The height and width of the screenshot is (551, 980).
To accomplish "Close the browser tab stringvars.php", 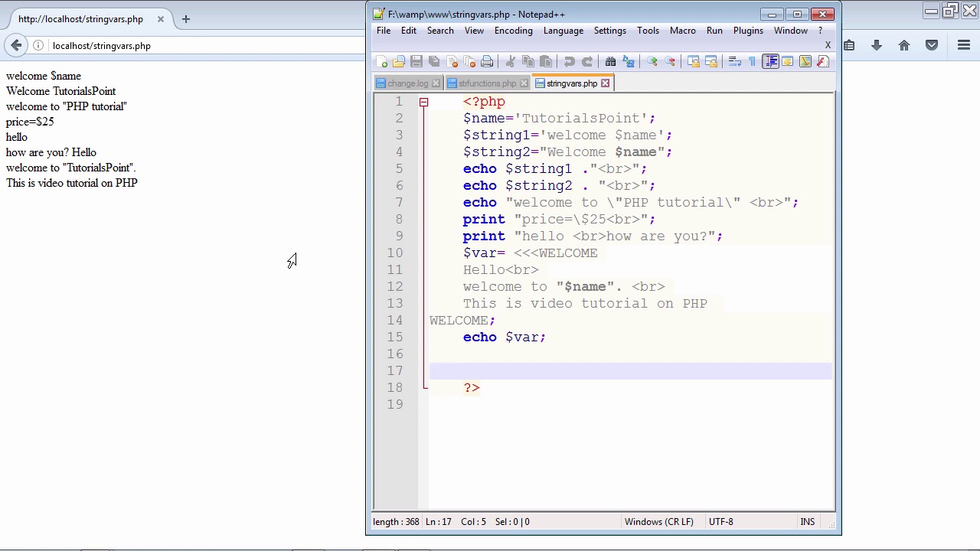I will (161, 19).
